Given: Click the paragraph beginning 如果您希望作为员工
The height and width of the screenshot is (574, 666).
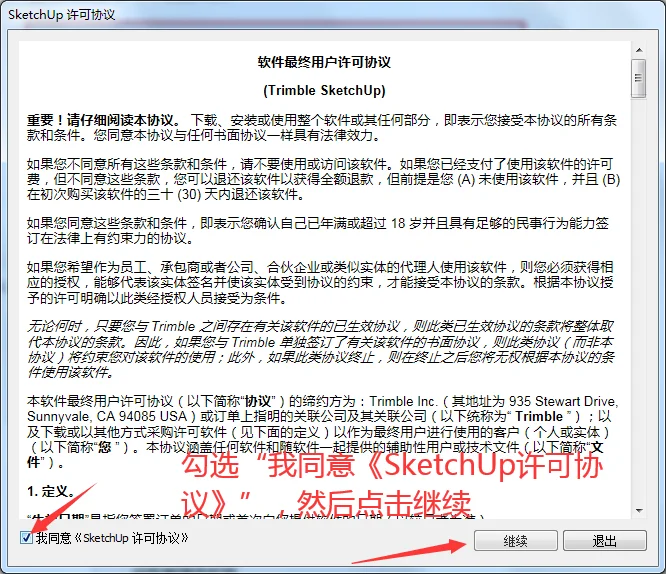Looking at the screenshot, I should coord(320,283).
